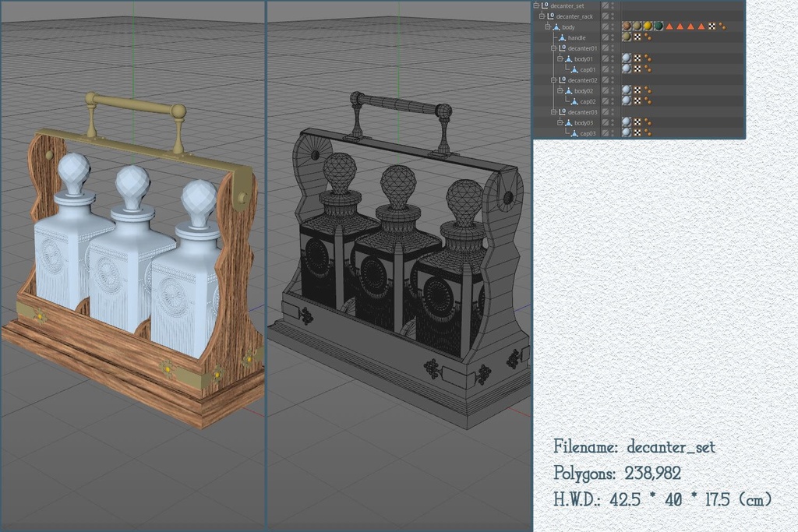Click the glass material tag on body02
Image resolution: width=798 pixels, height=532 pixels.
click(627, 90)
